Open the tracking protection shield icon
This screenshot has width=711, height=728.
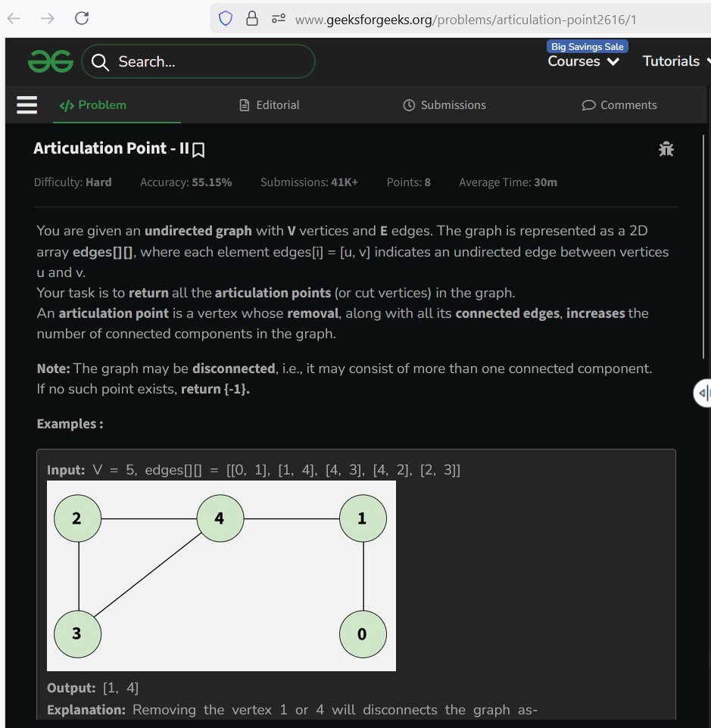(225, 19)
